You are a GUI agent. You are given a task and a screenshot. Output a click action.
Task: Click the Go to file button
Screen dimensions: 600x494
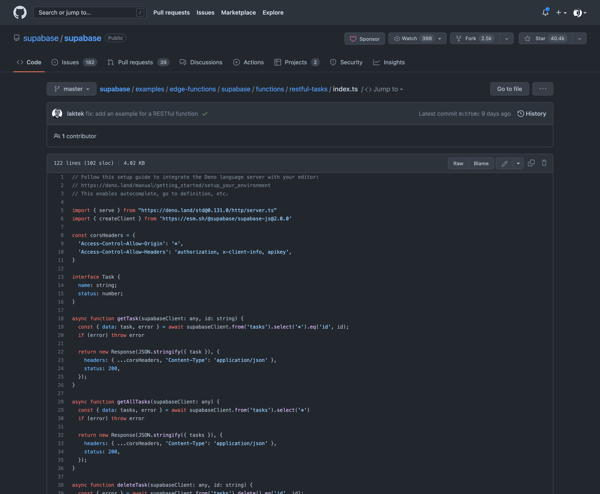pos(509,89)
